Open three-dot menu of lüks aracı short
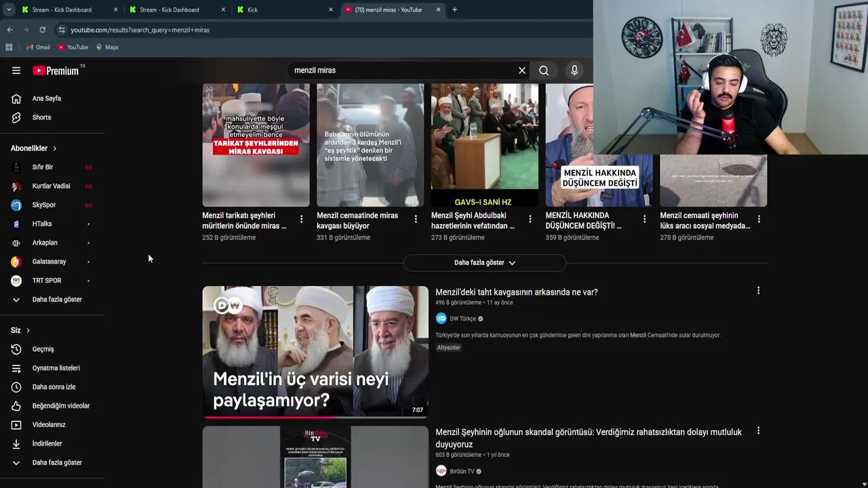Image resolution: width=868 pixels, height=488 pixels. 759,219
